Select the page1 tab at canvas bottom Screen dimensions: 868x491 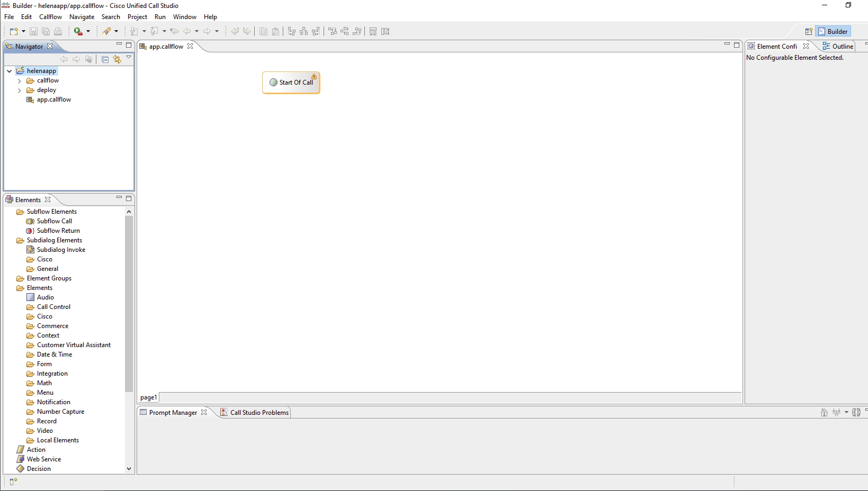pos(148,397)
